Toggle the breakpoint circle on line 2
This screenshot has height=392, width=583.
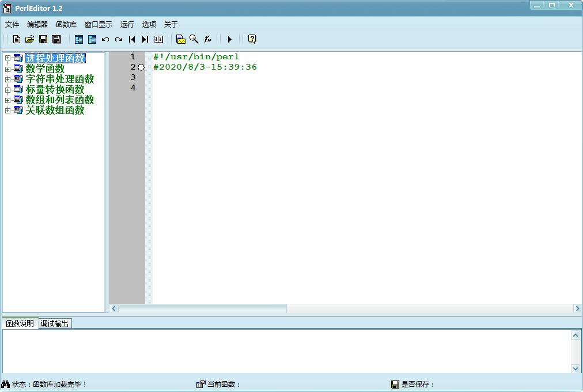141,67
